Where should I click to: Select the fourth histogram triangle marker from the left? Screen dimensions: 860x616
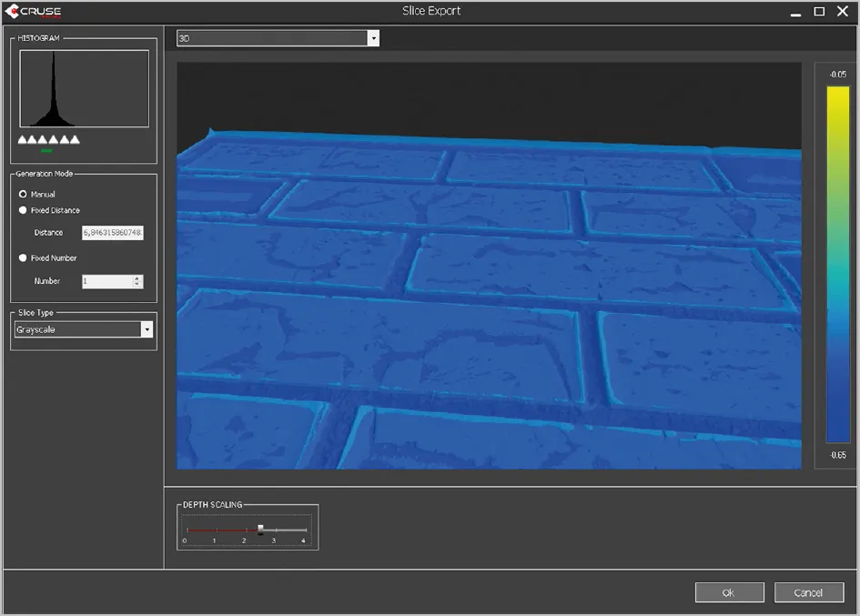pos(54,139)
